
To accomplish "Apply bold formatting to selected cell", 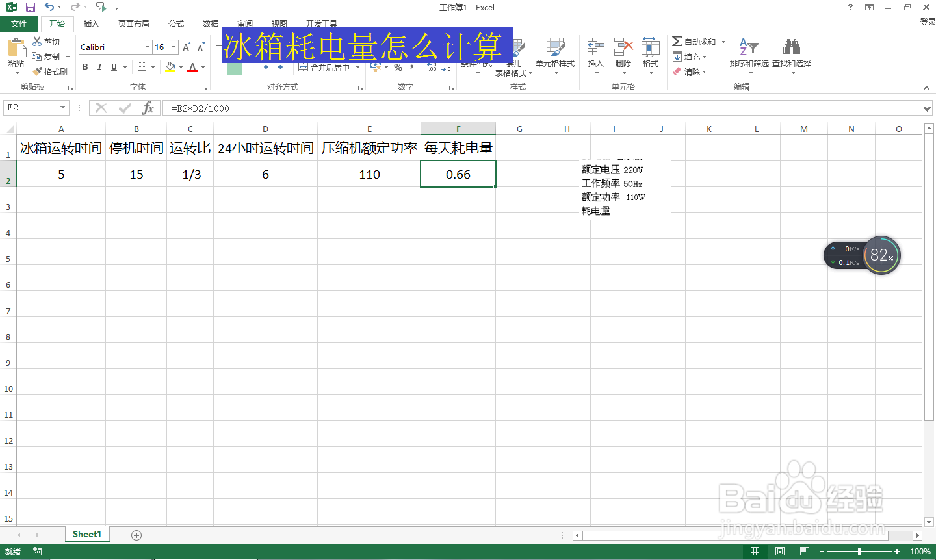I will (x=84, y=67).
